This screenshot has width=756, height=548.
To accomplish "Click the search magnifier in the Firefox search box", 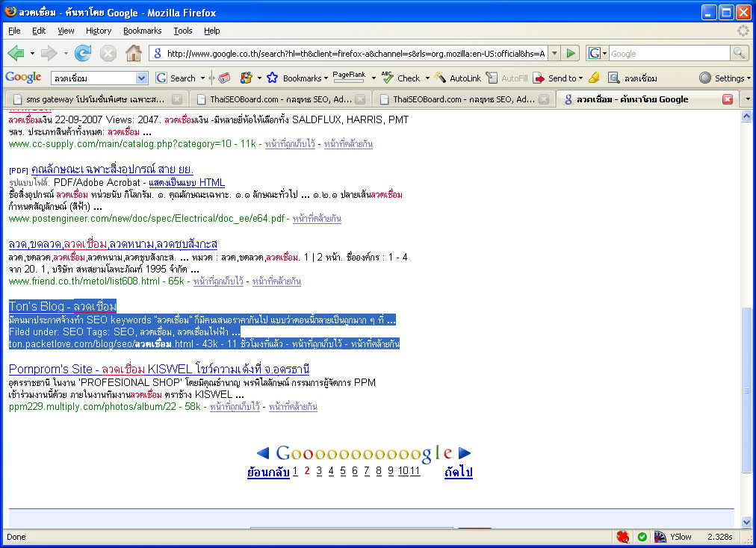I will tap(739, 53).
